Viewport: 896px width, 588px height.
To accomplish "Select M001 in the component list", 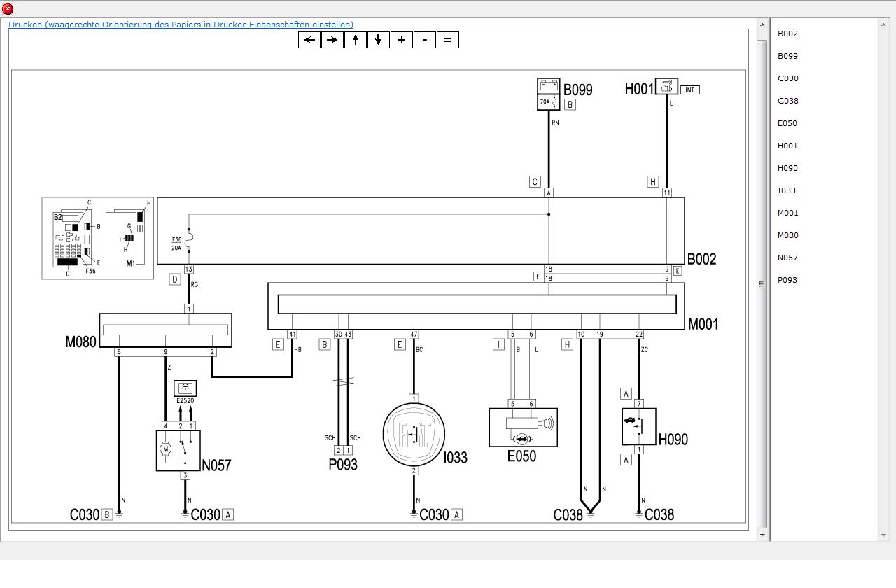I will (787, 213).
